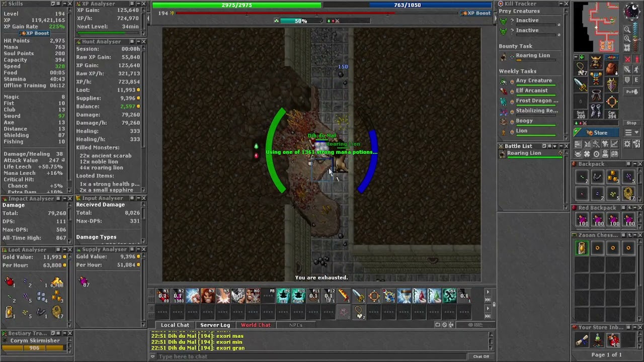Viewport: 644px width, 362px height.
Task: Click the green health bar 2975/2975
Action: [x=236, y=5]
